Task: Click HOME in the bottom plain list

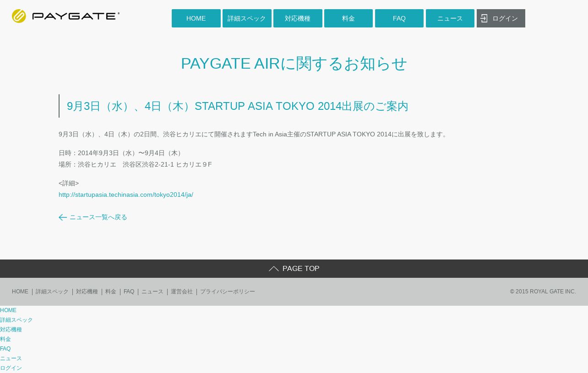Action: (x=8, y=310)
